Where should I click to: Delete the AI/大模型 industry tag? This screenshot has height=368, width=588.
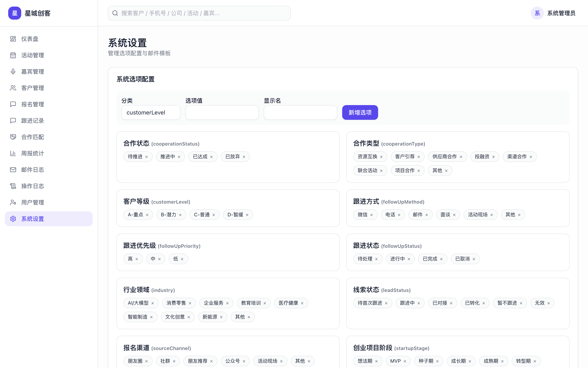(153, 303)
